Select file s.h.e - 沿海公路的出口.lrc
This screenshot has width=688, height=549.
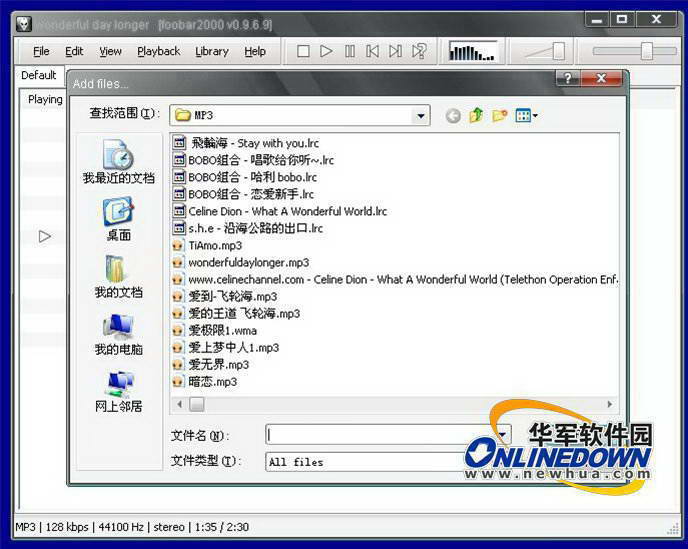click(248, 229)
